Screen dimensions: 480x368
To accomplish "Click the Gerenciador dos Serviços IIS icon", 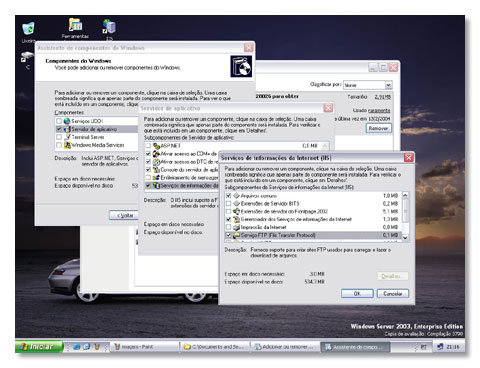I will (236, 219).
